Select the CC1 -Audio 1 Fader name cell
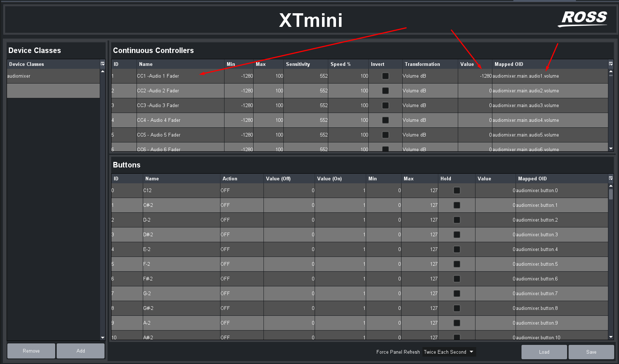 pos(180,76)
